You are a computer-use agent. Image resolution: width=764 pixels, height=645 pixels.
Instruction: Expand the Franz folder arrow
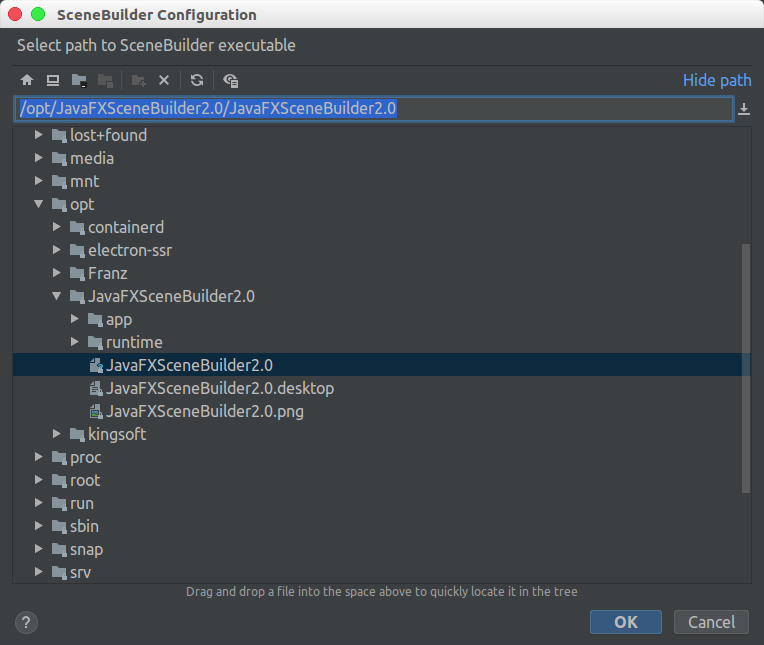[x=57, y=273]
